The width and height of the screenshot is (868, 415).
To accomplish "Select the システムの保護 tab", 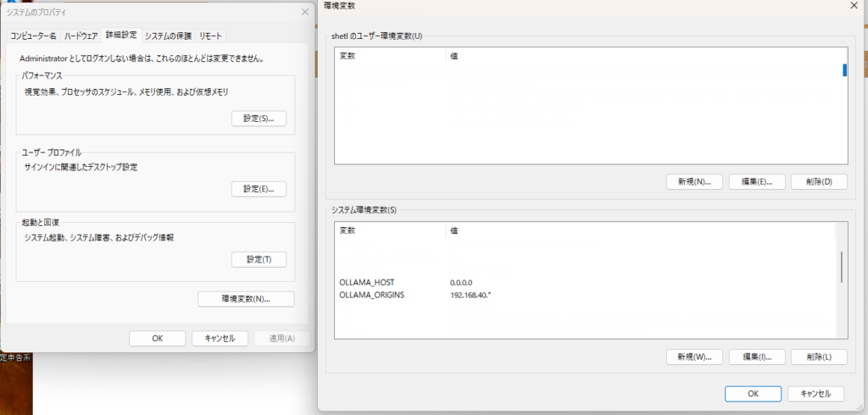I will pyautogui.click(x=168, y=36).
